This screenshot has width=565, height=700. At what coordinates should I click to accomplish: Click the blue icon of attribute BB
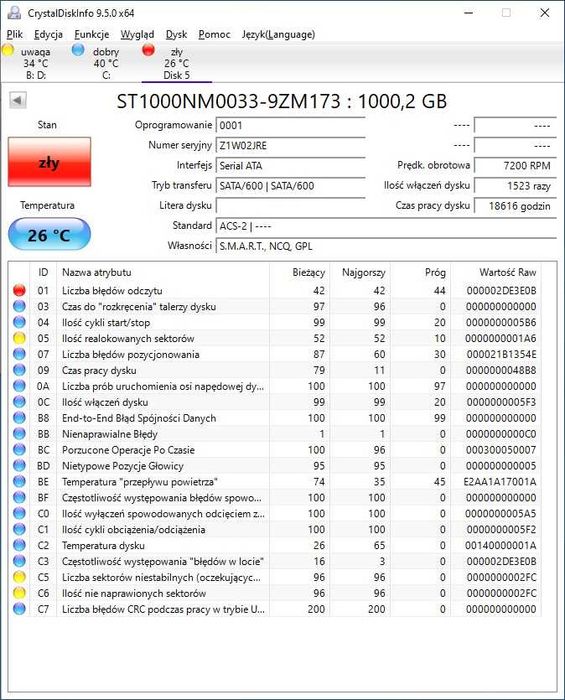[x=19, y=433]
